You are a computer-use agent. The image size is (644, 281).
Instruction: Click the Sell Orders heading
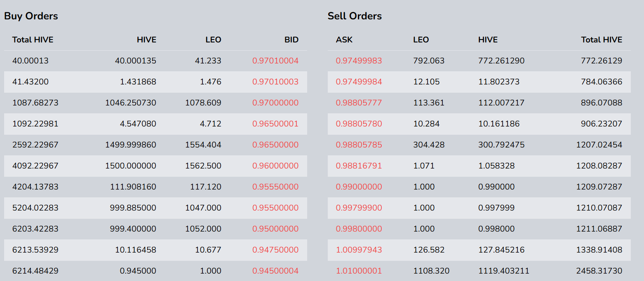[x=355, y=16]
